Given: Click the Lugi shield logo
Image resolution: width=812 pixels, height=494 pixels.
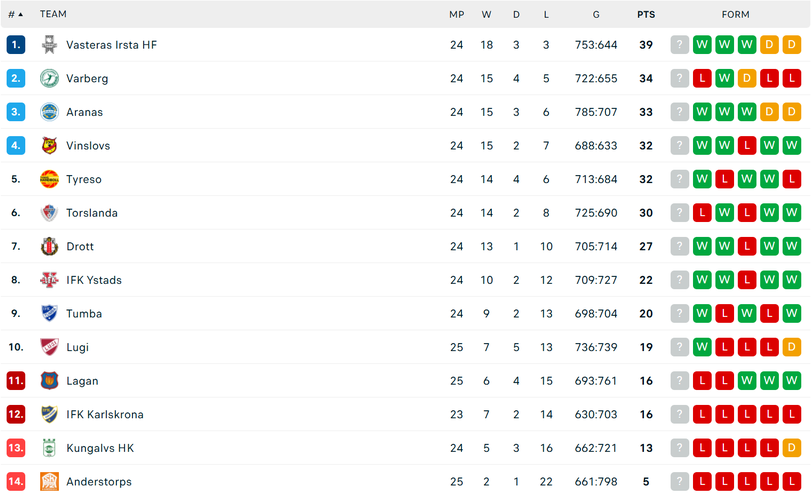Looking at the screenshot, I should tap(49, 347).
